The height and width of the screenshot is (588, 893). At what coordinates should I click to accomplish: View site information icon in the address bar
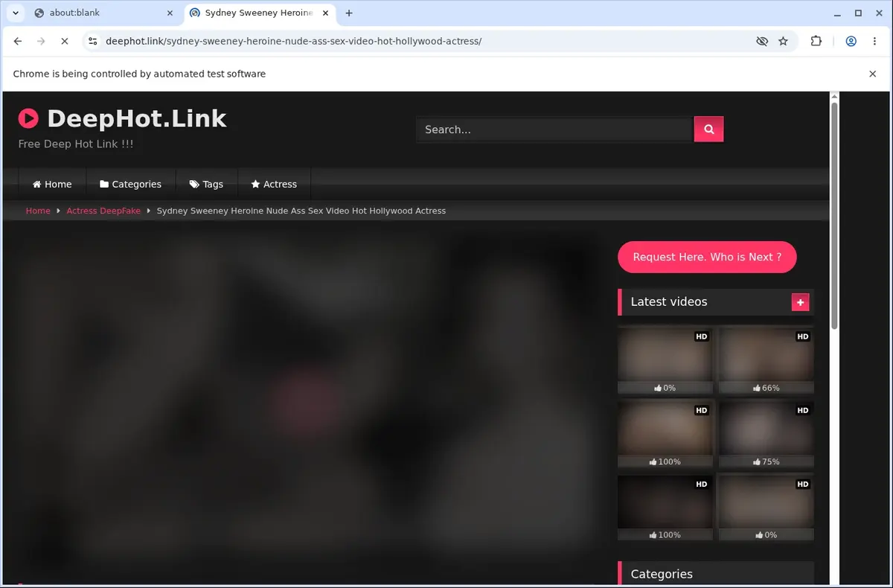92,41
